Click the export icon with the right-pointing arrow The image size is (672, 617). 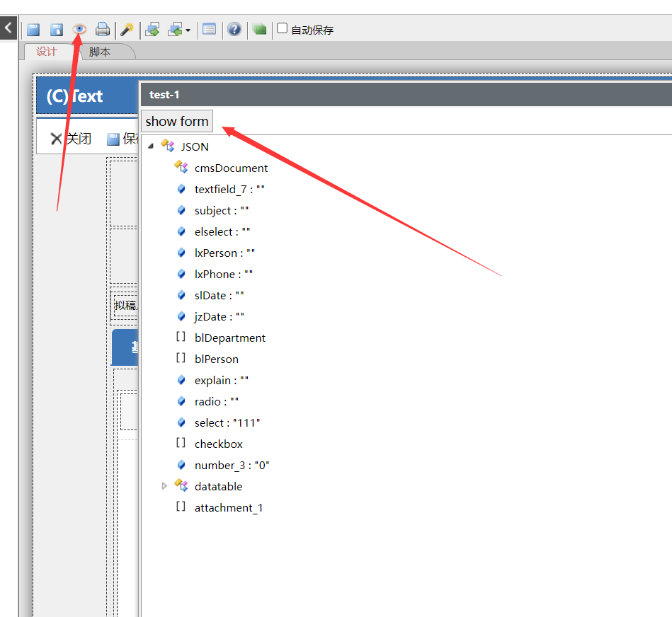(152, 30)
